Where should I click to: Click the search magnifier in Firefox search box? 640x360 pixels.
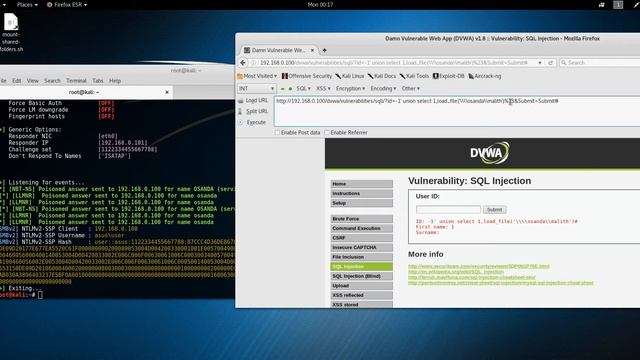click(x=564, y=62)
